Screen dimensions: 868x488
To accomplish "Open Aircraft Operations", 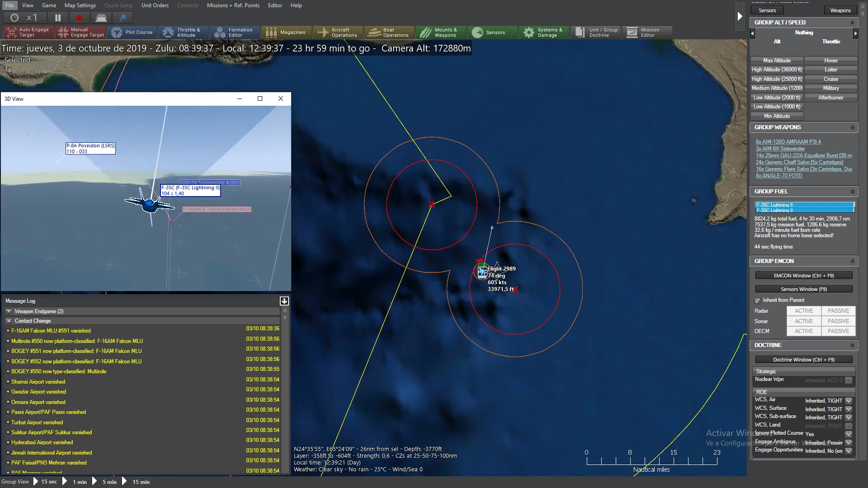I will tap(337, 32).
